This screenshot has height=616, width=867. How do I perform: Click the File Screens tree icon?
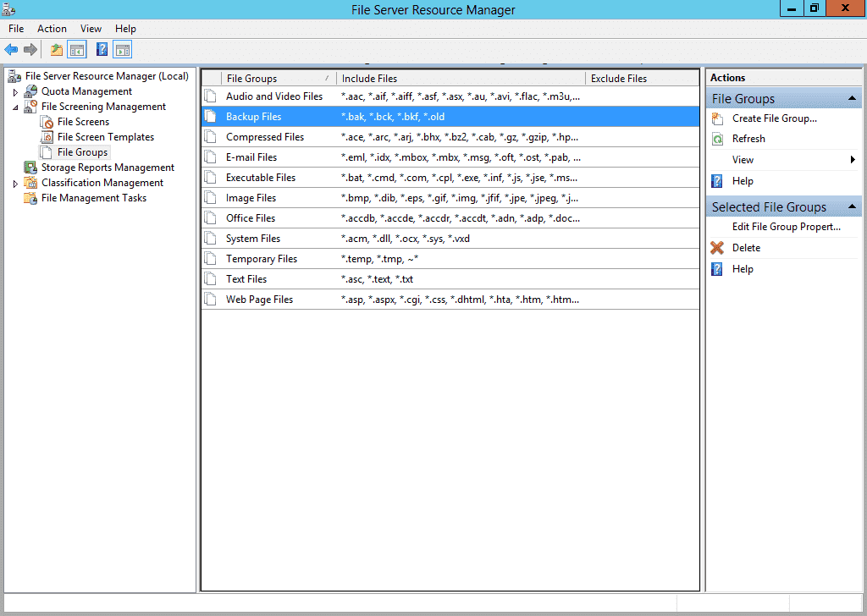point(47,122)
